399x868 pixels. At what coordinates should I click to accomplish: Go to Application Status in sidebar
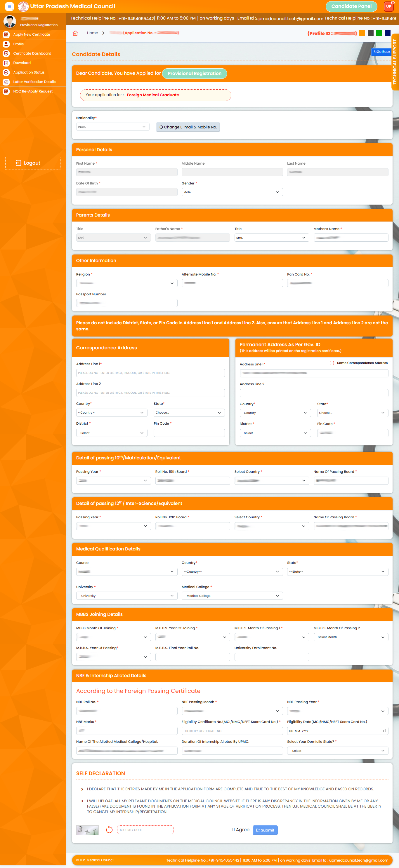[29, 72]
